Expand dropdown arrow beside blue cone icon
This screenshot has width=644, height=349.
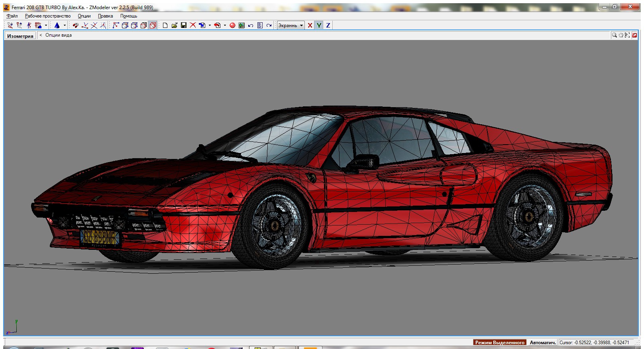pyautogui.click(x=65, y=25)
